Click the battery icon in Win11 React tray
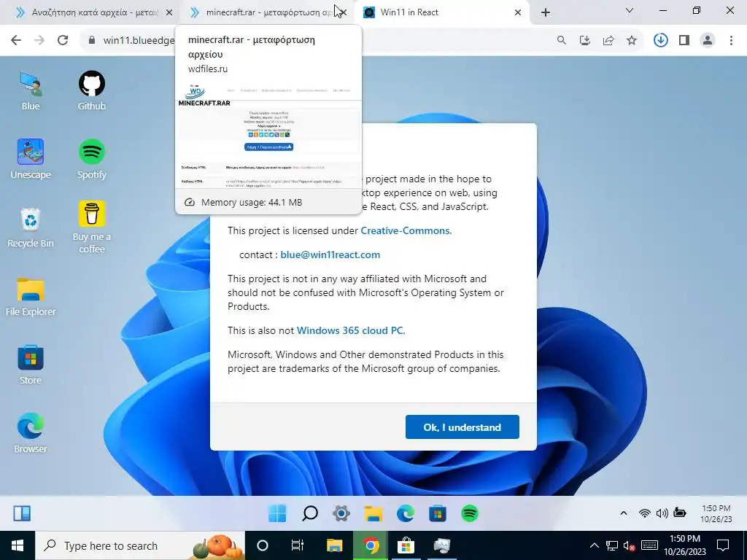The height and width of the screenshot is (560, 747). pos(680,513)
